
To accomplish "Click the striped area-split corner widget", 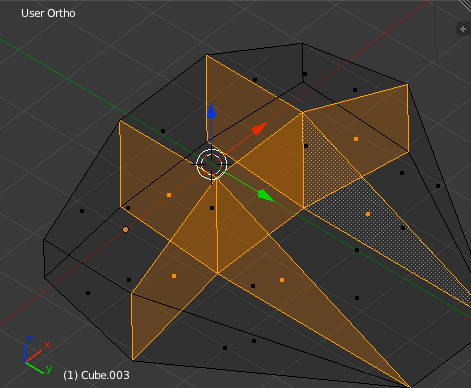I will (466, 3).
